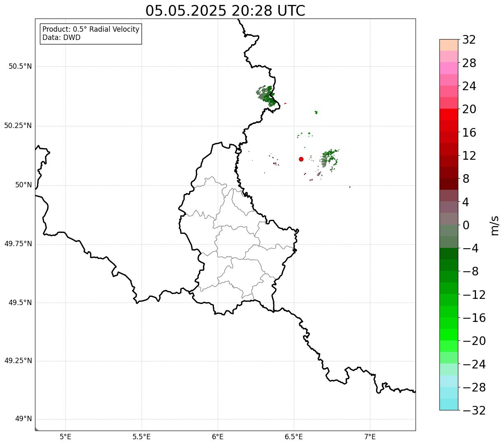Image resolution: width=504 pixels, height=445 pixels.
Task: Click the colorbar 'm/s' unit label
Action: click(494, 225)
